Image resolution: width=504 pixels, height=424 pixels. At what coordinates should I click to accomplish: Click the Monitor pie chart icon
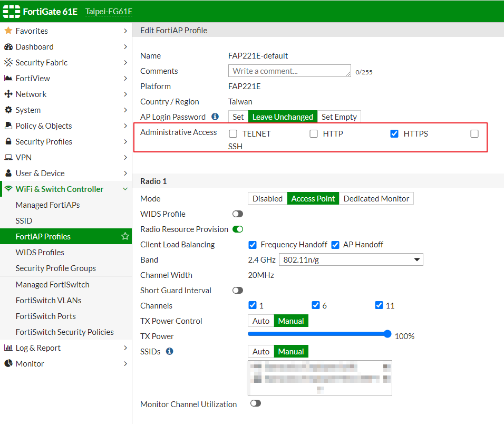[8, 363]
